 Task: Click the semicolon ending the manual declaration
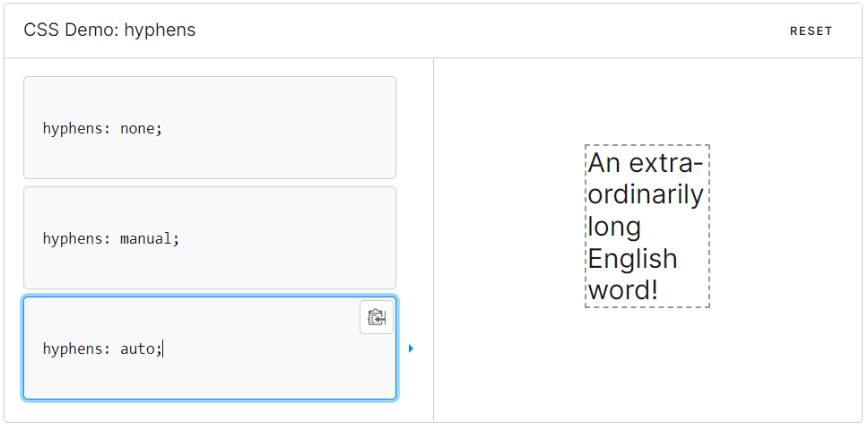177,239
